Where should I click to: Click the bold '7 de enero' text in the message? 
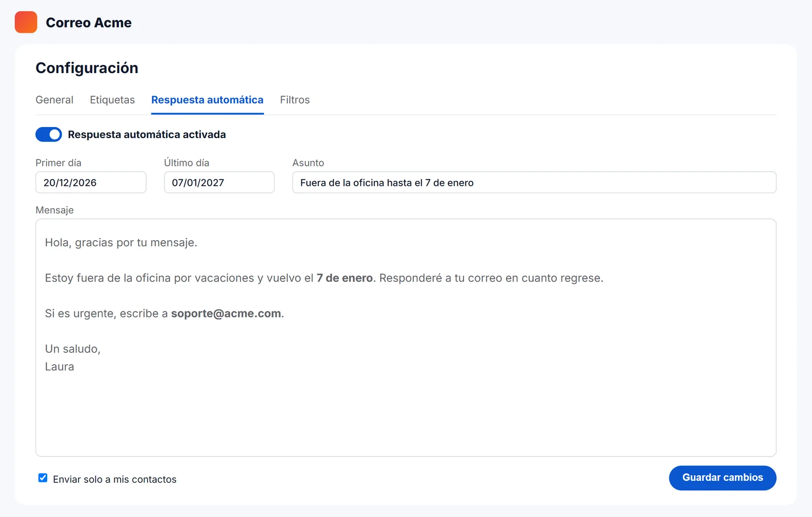point(345,278)
